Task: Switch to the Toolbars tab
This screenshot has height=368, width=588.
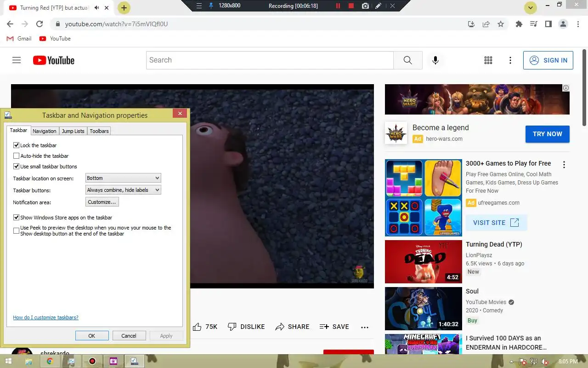Action: pos(99,131)
